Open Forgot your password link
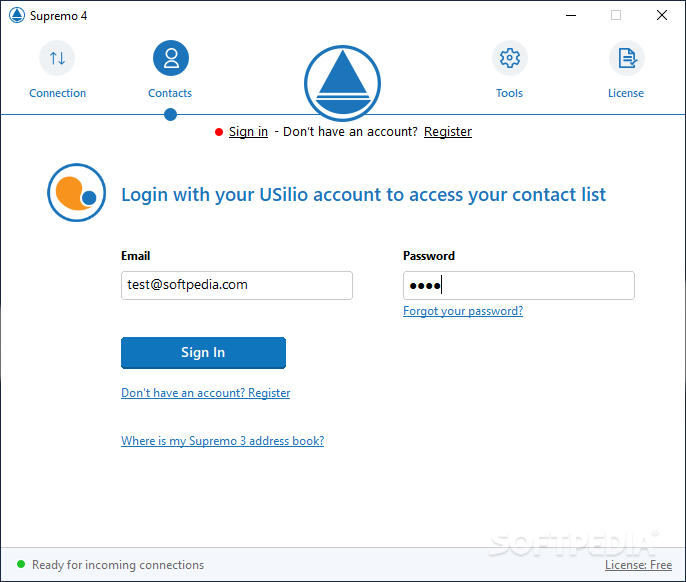This screenshot has height=582, width=686. (463, 311)
